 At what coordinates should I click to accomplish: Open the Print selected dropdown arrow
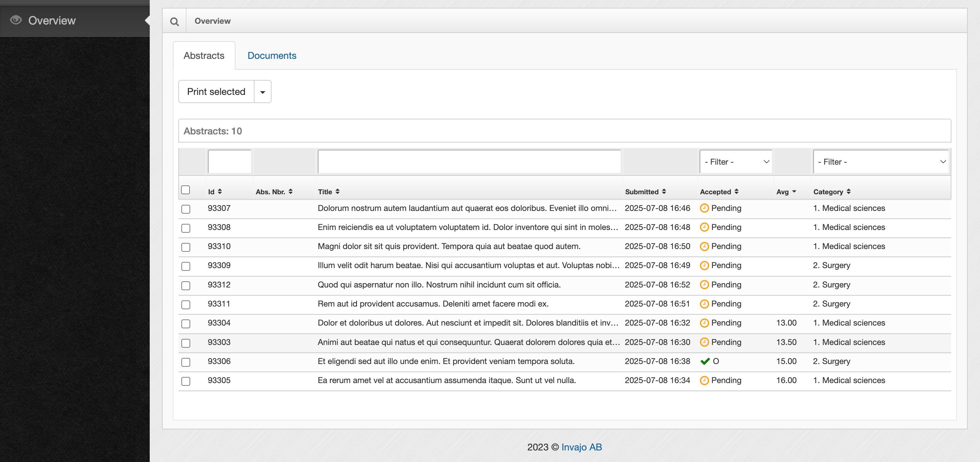(262, 92)
